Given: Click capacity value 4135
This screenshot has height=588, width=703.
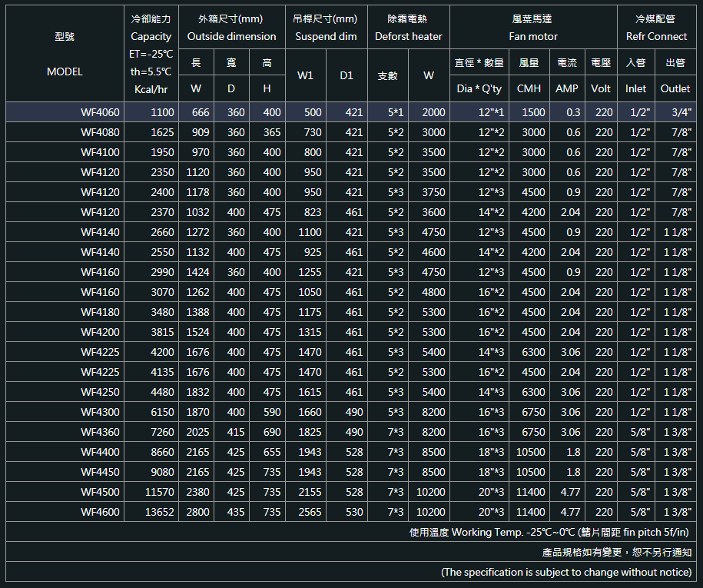Looking at the screenshot, I should click(x=162, y=372).
